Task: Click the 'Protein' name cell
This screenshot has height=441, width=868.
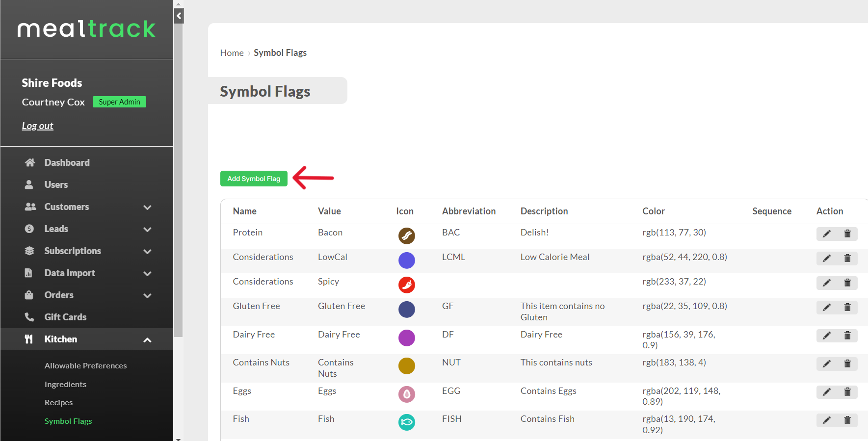Action: (x=247, y=233)
